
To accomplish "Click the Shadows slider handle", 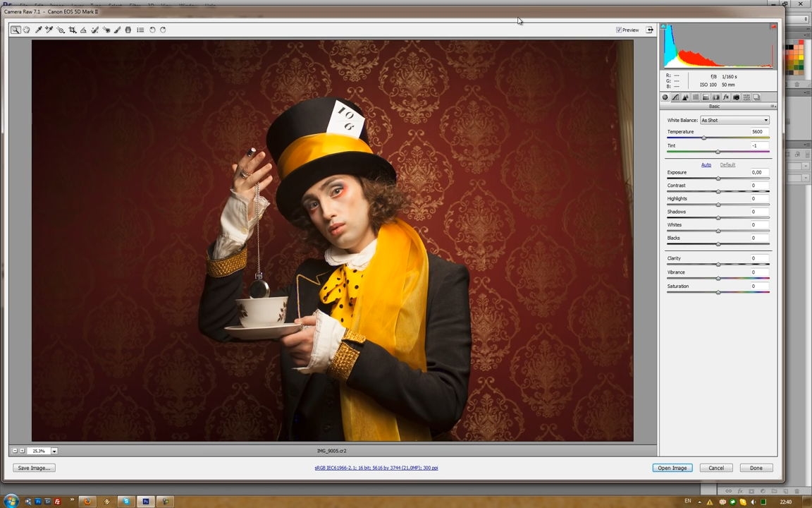I will point(718,218).
